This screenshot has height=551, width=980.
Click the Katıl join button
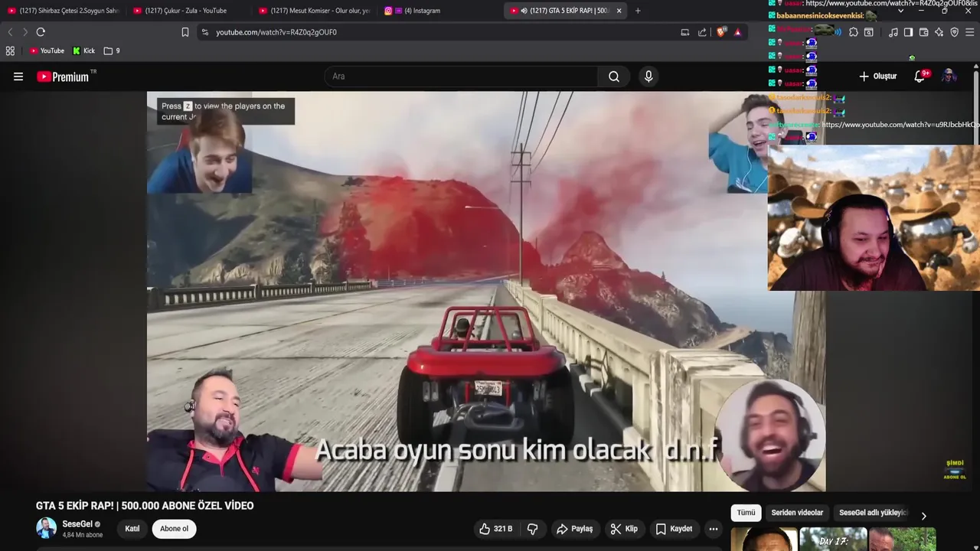pos(132,529)
